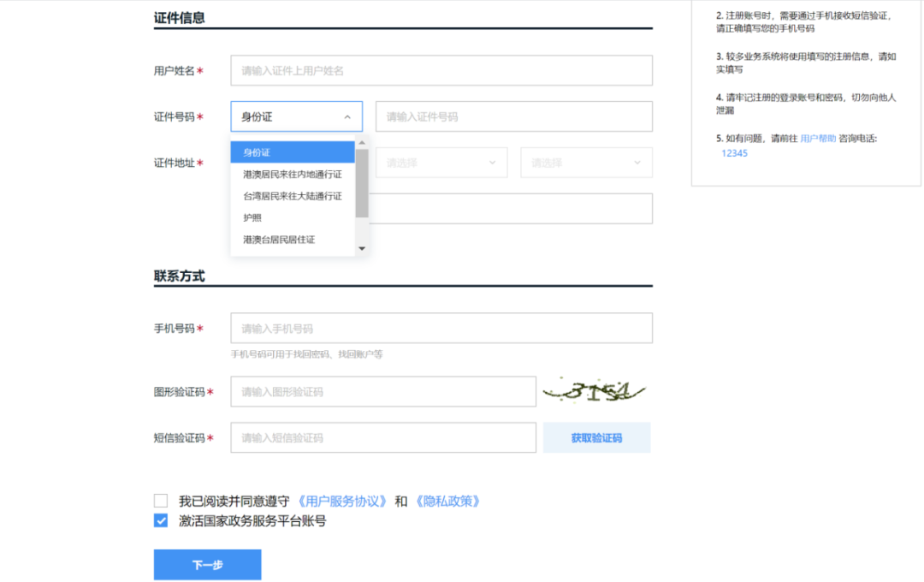Click the 获取验证码 button
The height and width of the screenshot is (582, 924).
(596, 437)
